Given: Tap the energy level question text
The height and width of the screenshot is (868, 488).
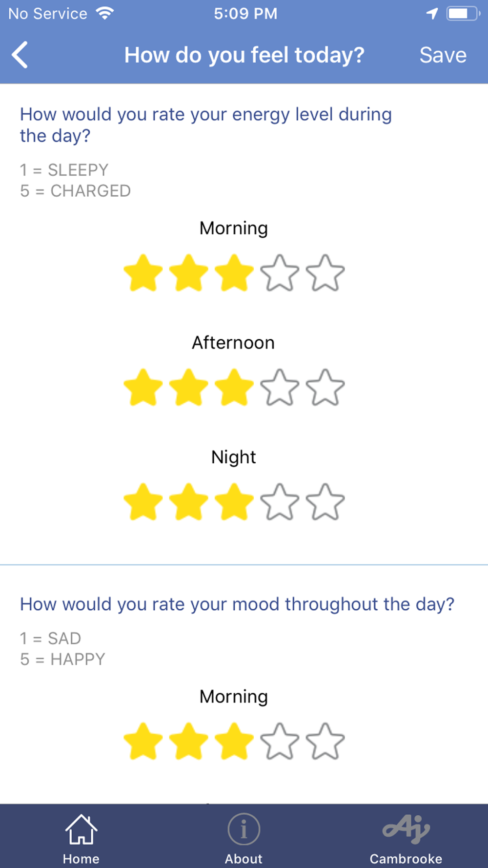Looking at the screenshot, I should 205,125.
